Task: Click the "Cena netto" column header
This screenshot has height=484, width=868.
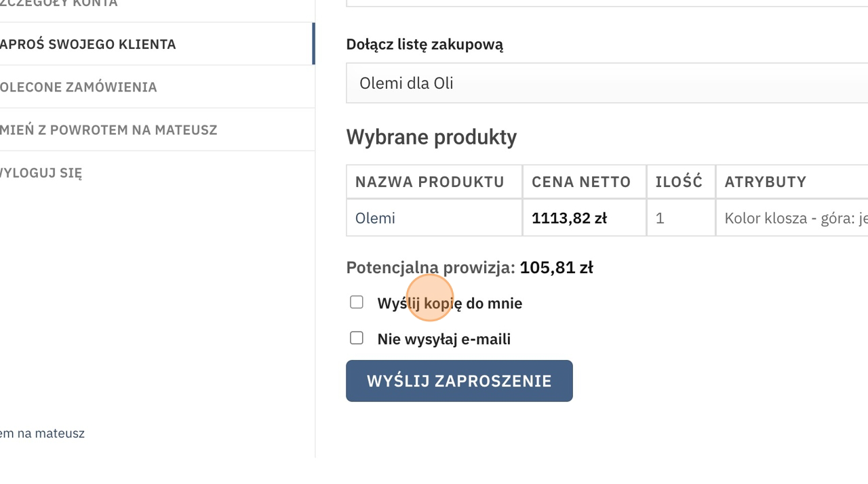Action: pyautogui.click(x=581, y=182)
